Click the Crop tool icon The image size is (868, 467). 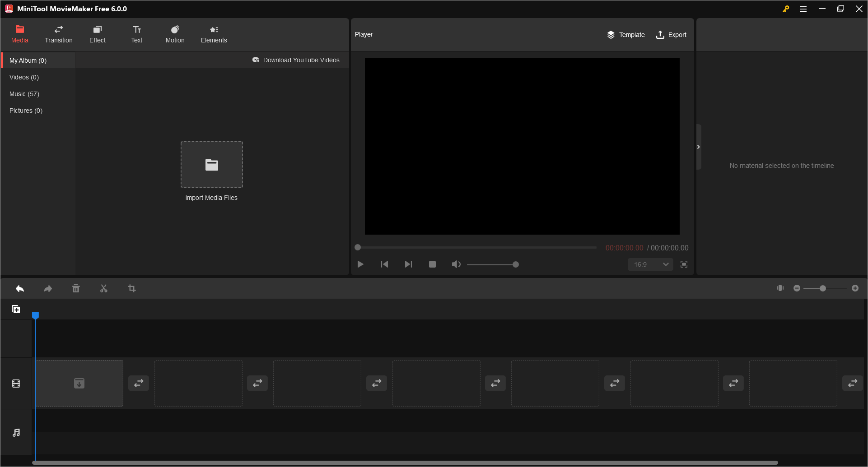132,288
